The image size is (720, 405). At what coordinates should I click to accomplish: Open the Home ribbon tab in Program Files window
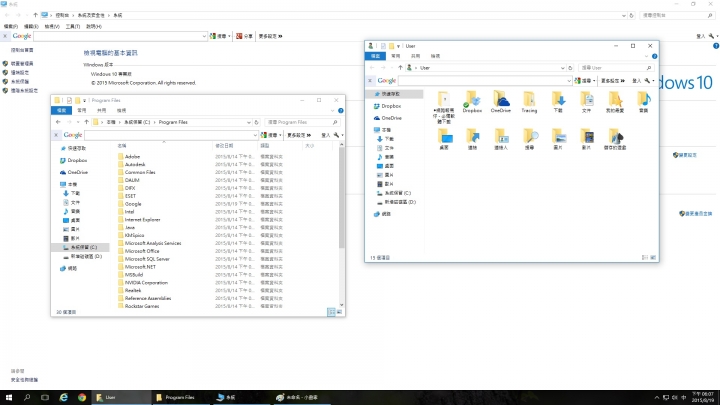[81, 111]
